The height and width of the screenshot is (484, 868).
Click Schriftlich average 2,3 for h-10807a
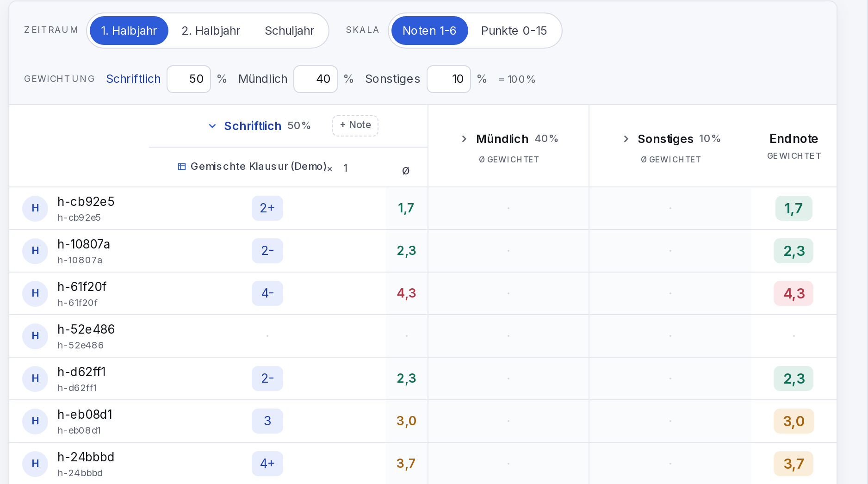(407, 251)
